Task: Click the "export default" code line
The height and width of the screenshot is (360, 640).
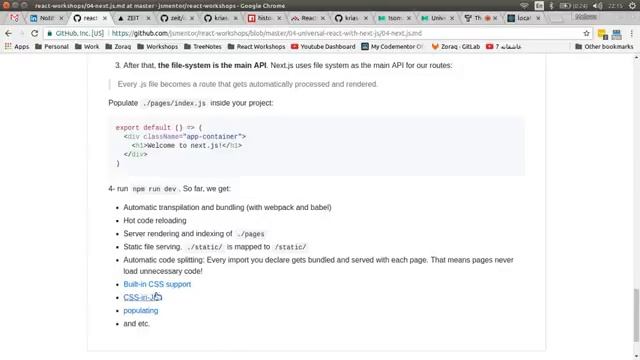Action: tap(159, 128)
